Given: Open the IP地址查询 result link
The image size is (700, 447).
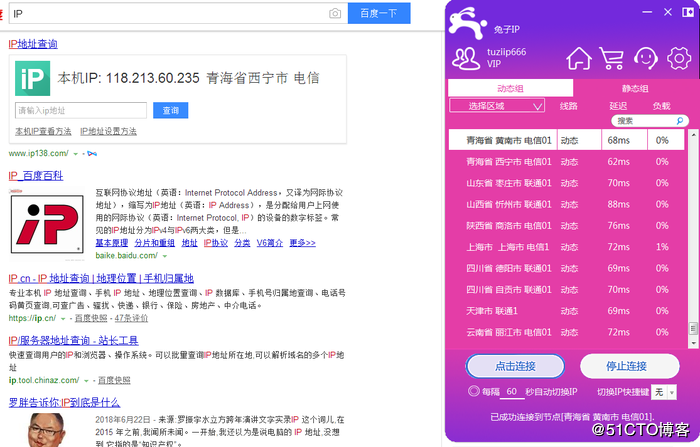Looking at the screenshot, I should click(33, 44).
